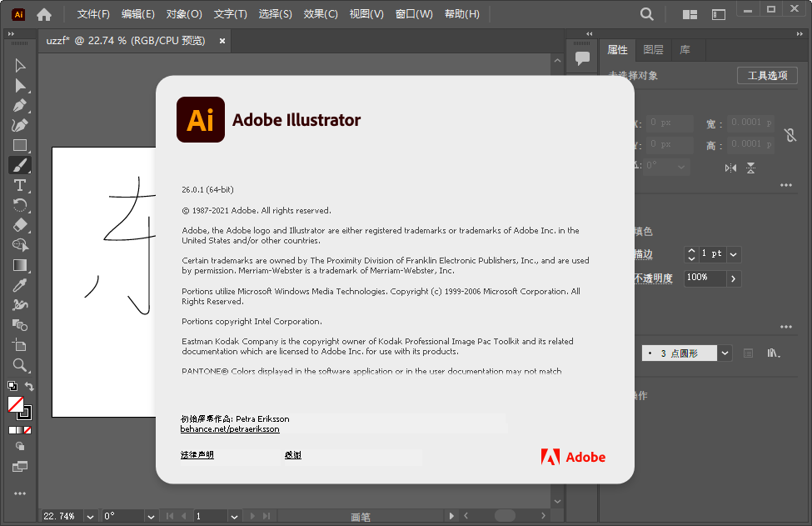Open the behance.net/petraeriksson link
This screenshot has height=526, width=812.
click(x=230, y=428)
